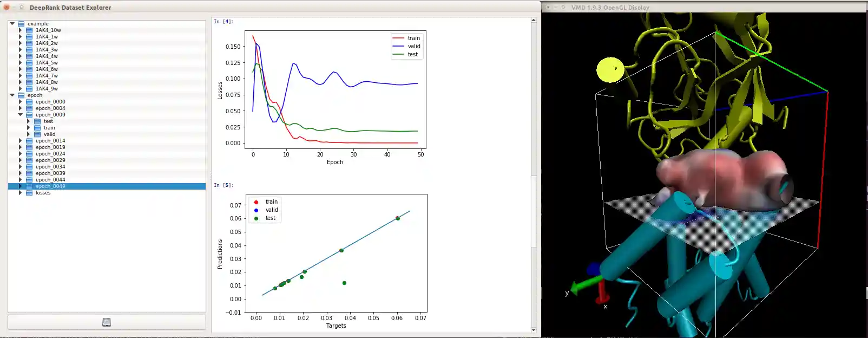Click the disk icon button below the tree

tap(107, 322)
